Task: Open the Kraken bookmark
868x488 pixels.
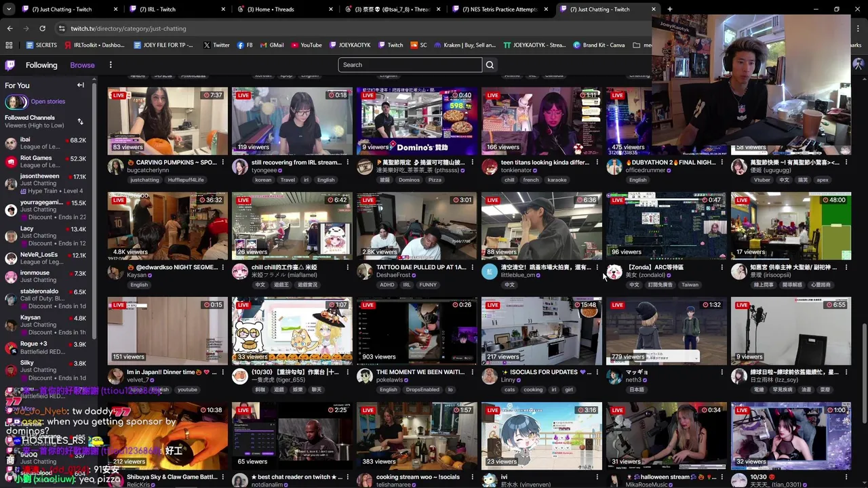Action: pos(465,45)
